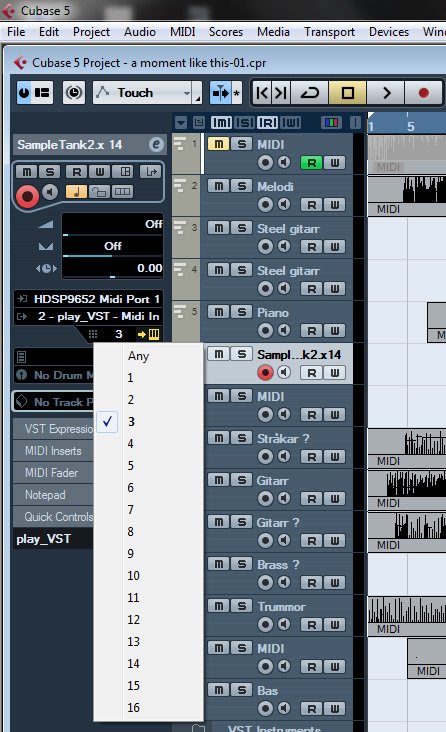Toggle monitor on Gitarr ? track
This screenshot has height=732, width=446.
click(x=284, y=540)
